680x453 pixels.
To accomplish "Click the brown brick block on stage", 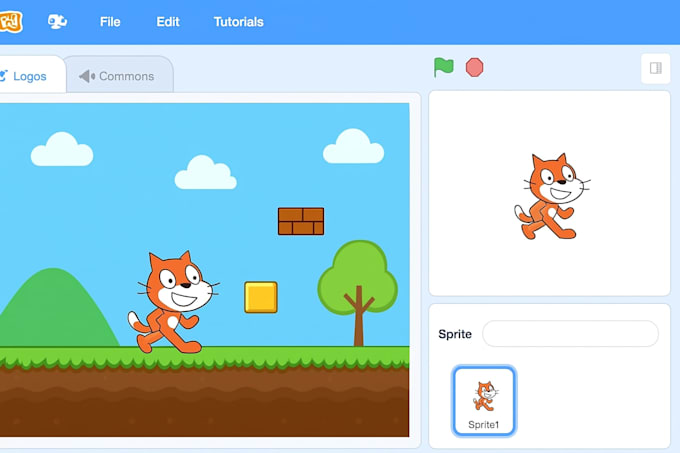I will click(301, 222).
